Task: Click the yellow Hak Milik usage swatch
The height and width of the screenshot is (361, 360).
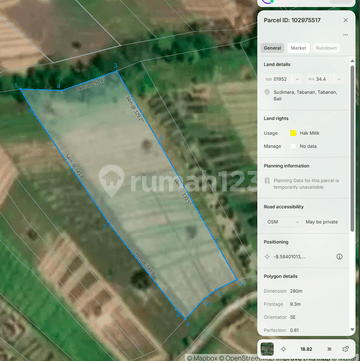Action: pyautogui.click(x=293, y=133)
